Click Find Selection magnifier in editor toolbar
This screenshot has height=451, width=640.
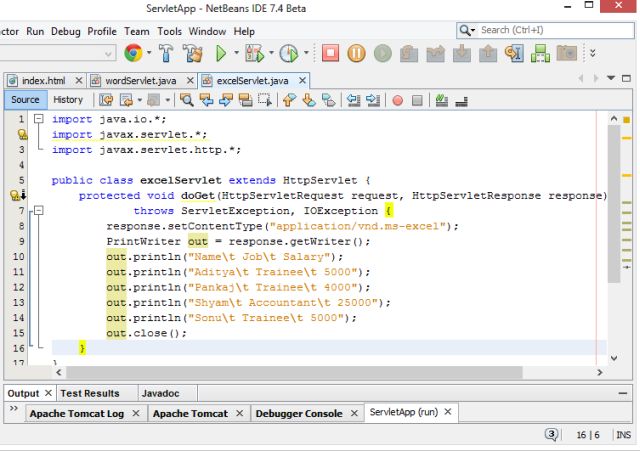click(x=187, y=100)
